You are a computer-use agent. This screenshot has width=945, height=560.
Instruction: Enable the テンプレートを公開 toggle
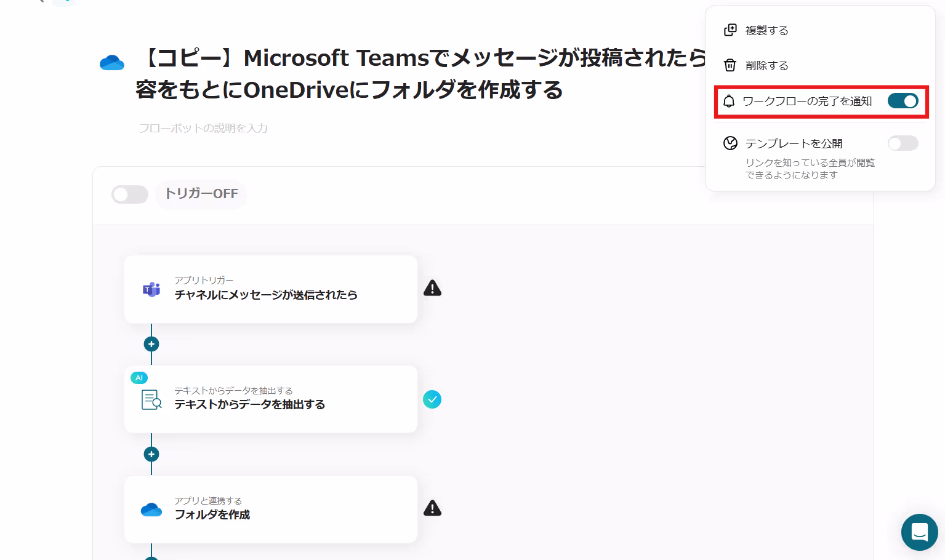click(903, 143)
